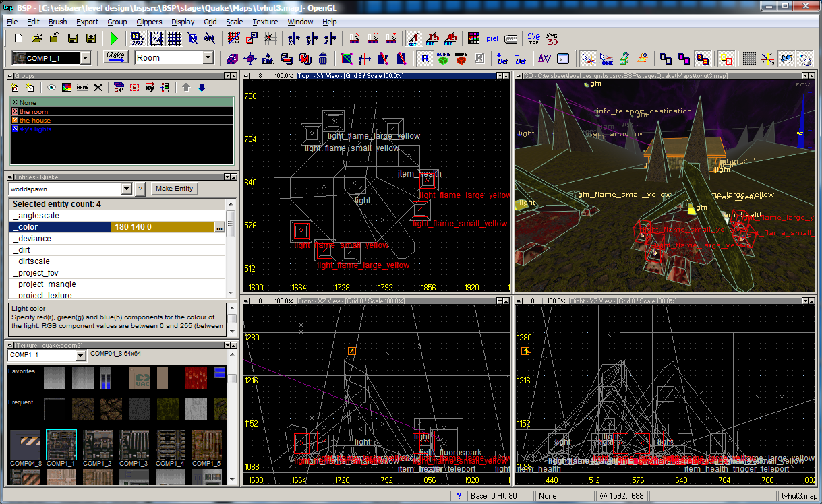Click the HIDE red cube icon
Image resolution: width=822 pixels, height=504 pixels.
click(x=461, y=59)
